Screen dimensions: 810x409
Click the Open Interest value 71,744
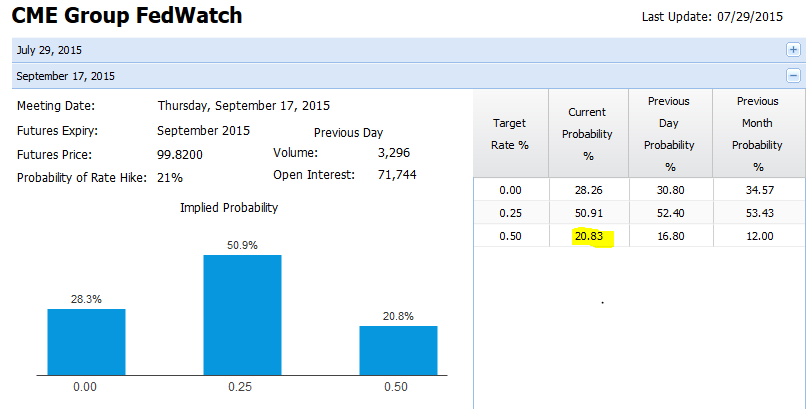click(x=397, y=175)
